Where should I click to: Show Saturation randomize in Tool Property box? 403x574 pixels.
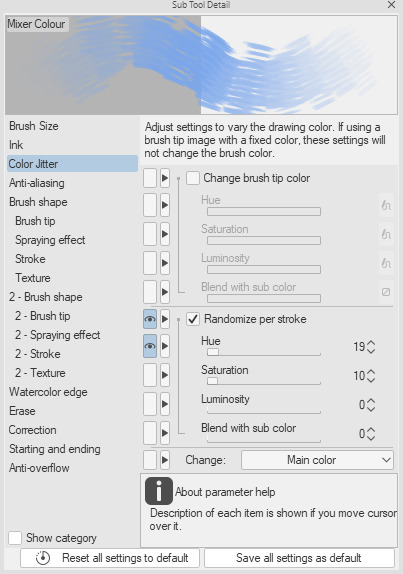click(150, 375)
